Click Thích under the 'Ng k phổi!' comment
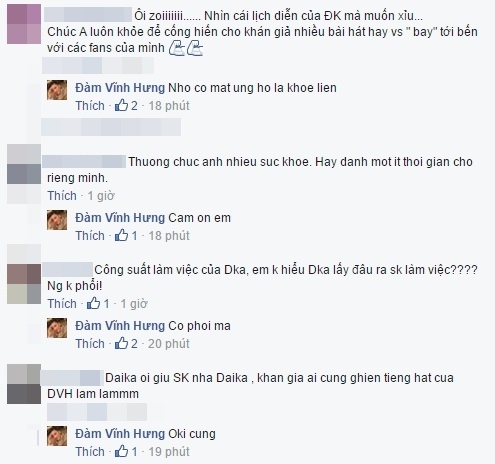The height and width of the screenshot is (464, 495). click(x=62, y=304)
